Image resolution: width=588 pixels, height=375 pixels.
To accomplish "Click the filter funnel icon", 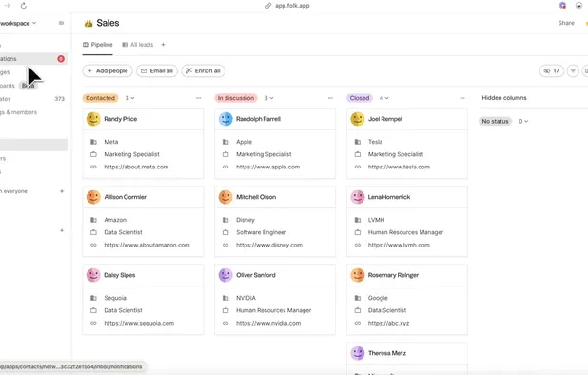I will 573,70.
